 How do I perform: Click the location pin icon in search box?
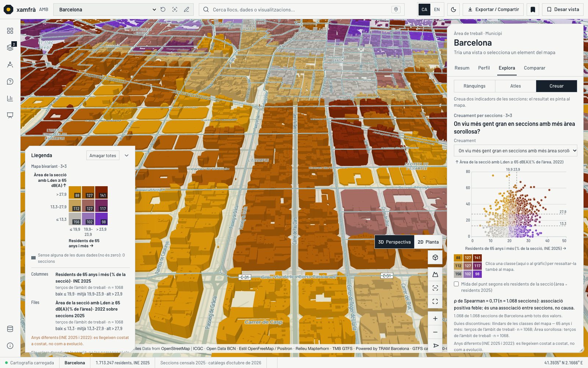pyautogui.click(x=396, y=10)
